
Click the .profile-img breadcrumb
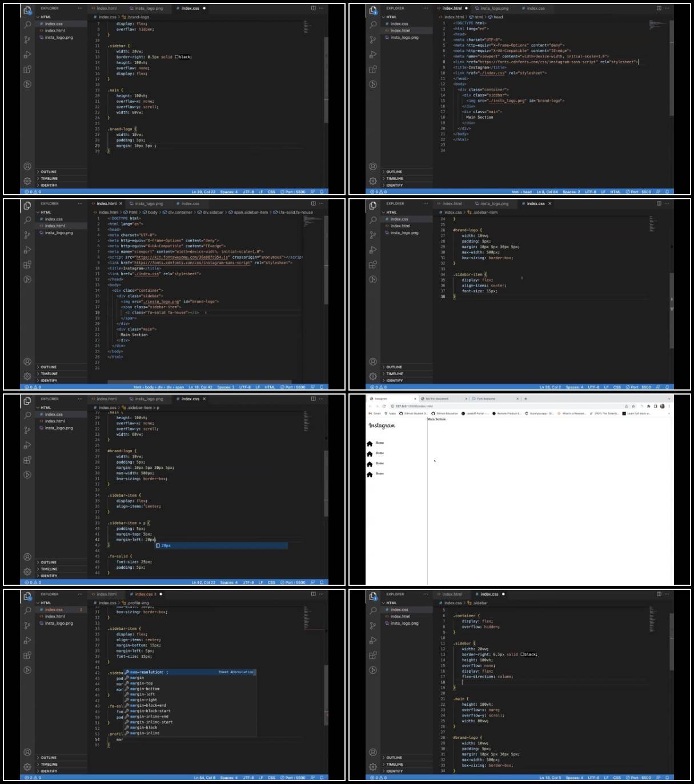click(136, 603)
